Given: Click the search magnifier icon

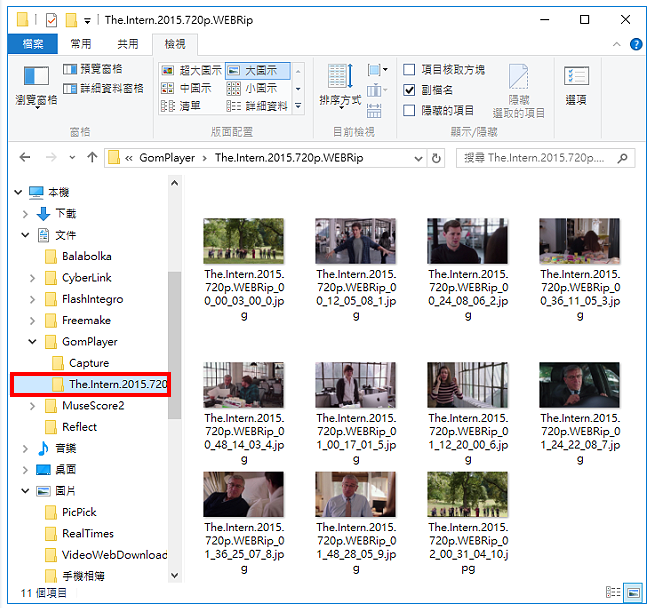Looking at the screenshot, I should point(622,158).
